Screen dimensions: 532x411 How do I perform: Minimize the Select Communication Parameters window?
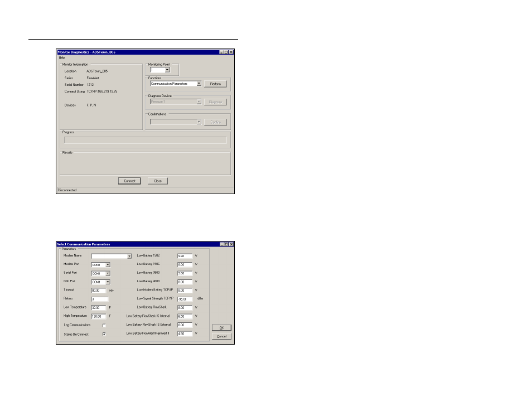pyautogui.click(x=222, y=244)
